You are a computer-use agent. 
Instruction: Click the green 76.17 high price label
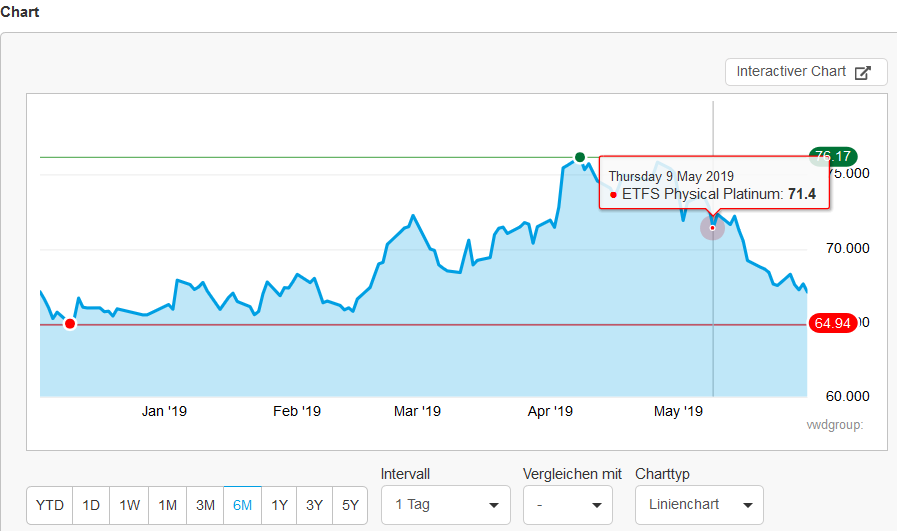pos(832,156)
